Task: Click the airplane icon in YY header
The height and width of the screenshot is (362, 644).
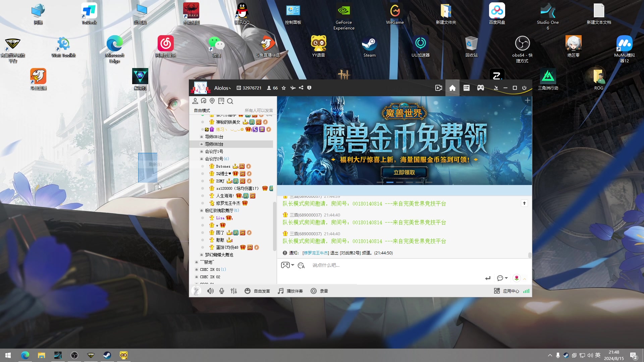Action: click(293, 88)
